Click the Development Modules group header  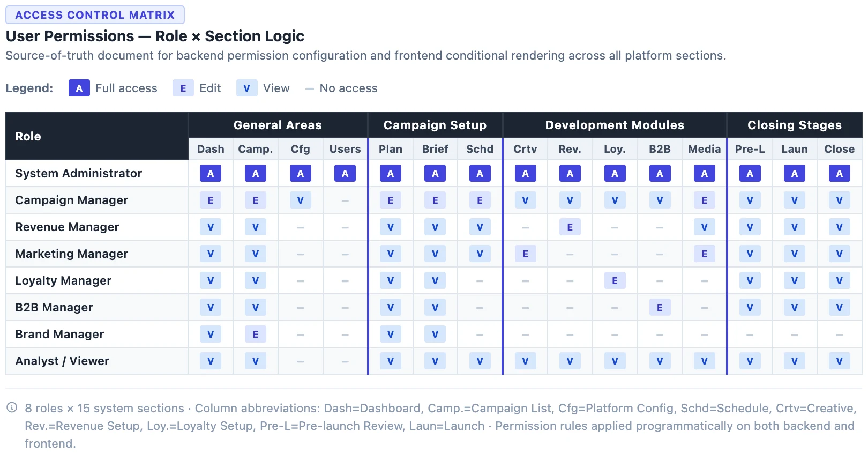615,125
